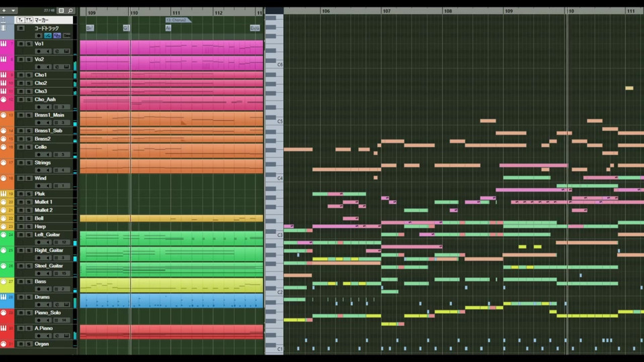Open Vo2 edit channel settings 'e' icon
644x362 pixels.
coord(57,67)
